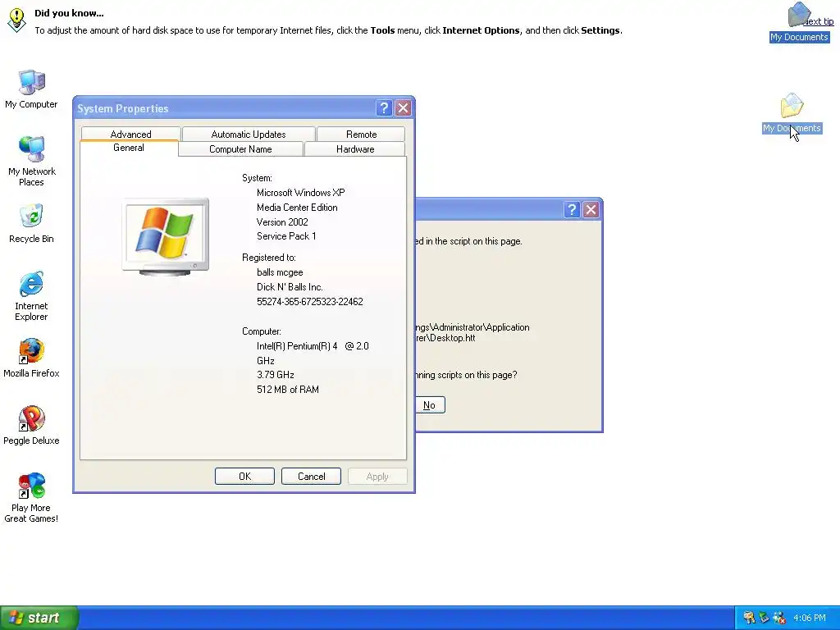The width and height of the screenshot is (840, 630).
Task: Click the 'Media Center Edition' text
Action: [297, 208]
